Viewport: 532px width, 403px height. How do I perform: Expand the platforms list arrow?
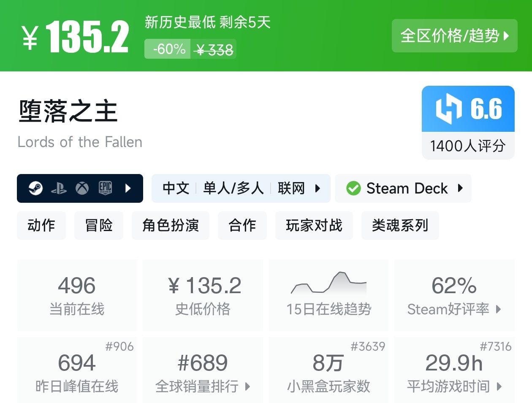pyautogui.click(x=128, y=188)
